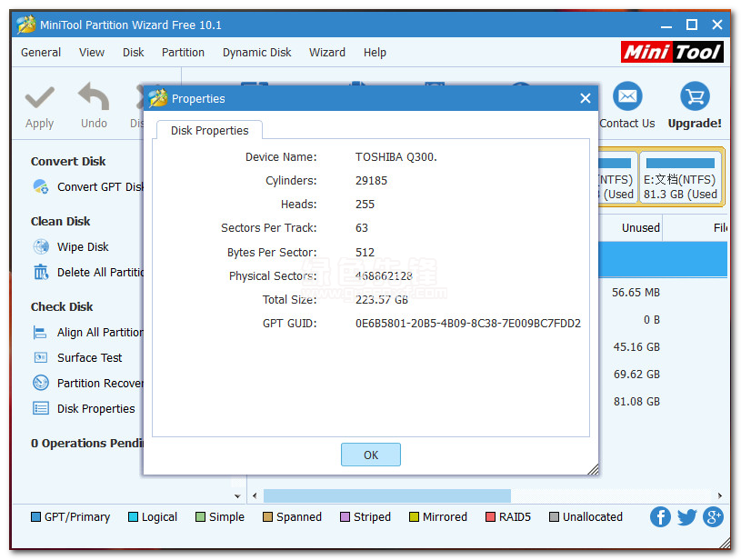741x560 pixels.
Task: Click sidebar scroll down arrow
Action: tap(237, 496)
